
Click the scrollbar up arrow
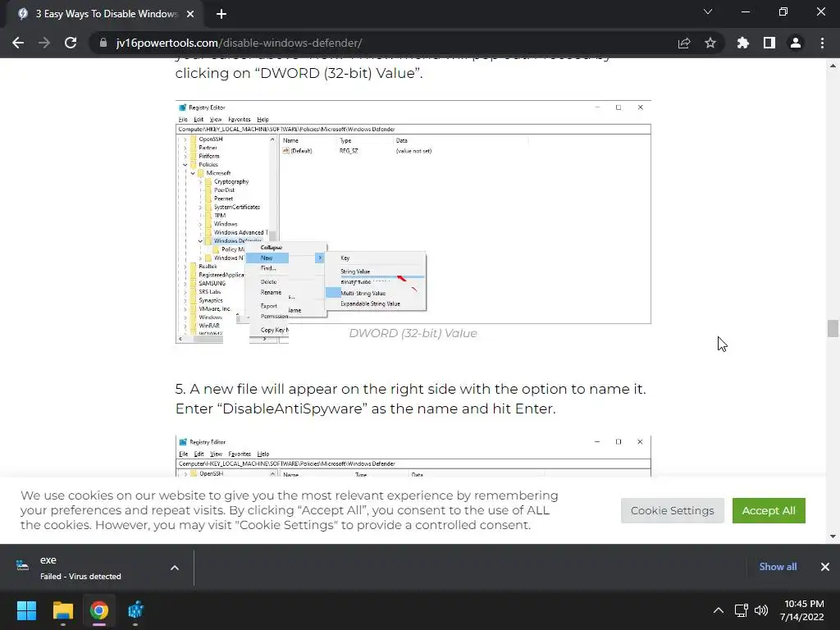833,66
